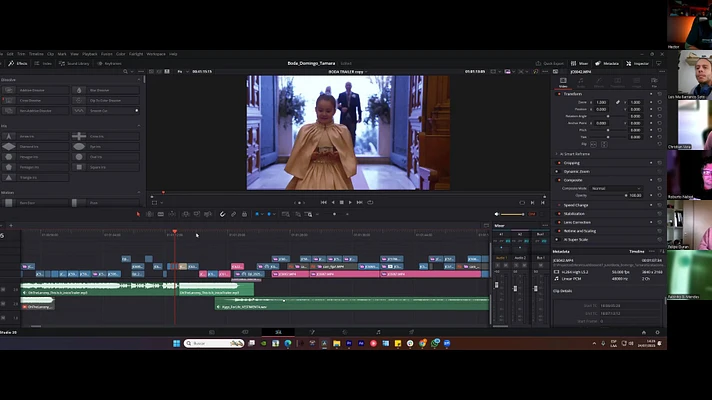Viewport: 712px width, 400px height.
Task: Toggle Cropping section enable switch
Action: 559,163
